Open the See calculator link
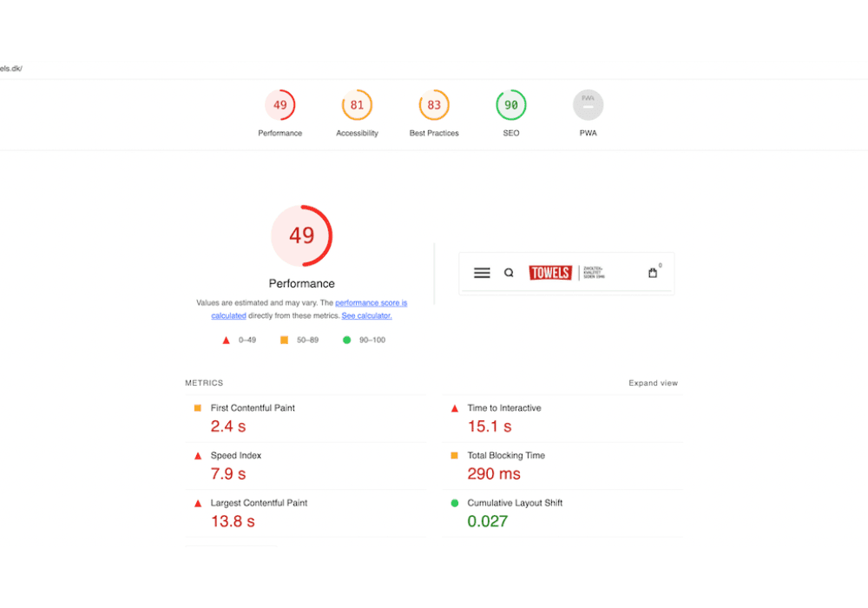The width and height of the screenshot is (868, 608). pyautogui.click(x=366, y=315)
